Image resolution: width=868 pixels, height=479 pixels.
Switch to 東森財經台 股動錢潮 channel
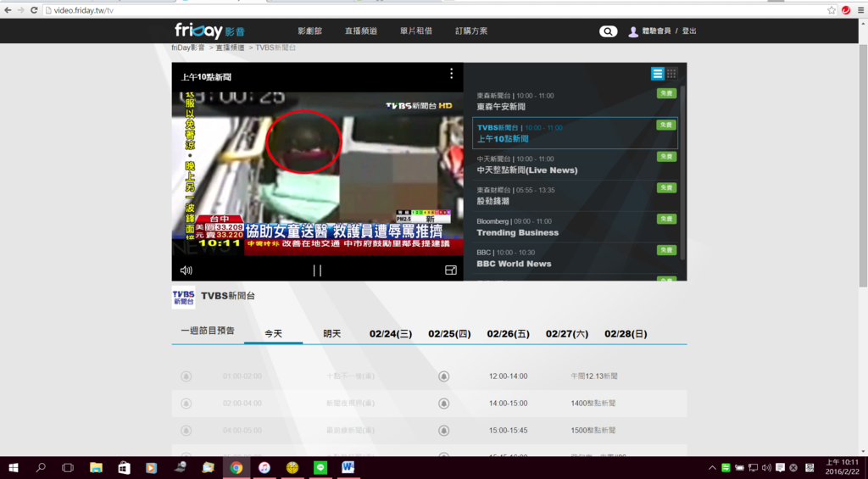coord(575,196)
